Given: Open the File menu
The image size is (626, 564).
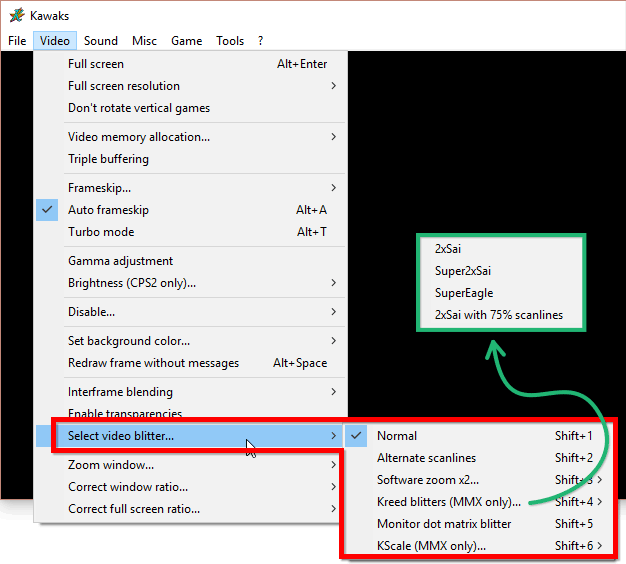Looking at the screenshot, I should [x=17, y=41].
